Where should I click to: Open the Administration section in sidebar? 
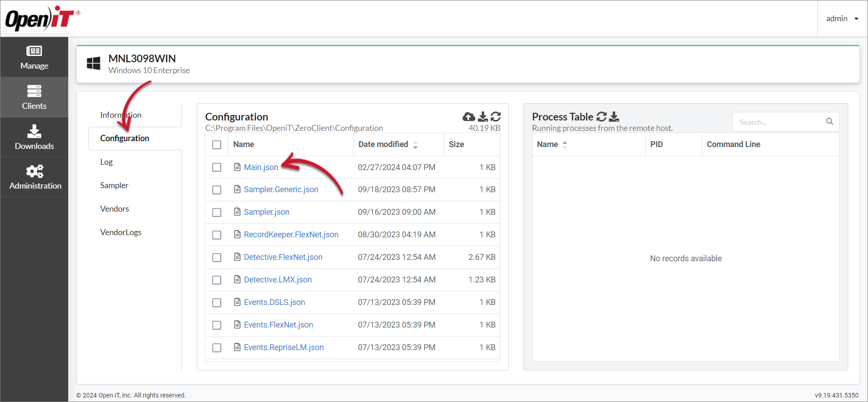pos(34,177)
